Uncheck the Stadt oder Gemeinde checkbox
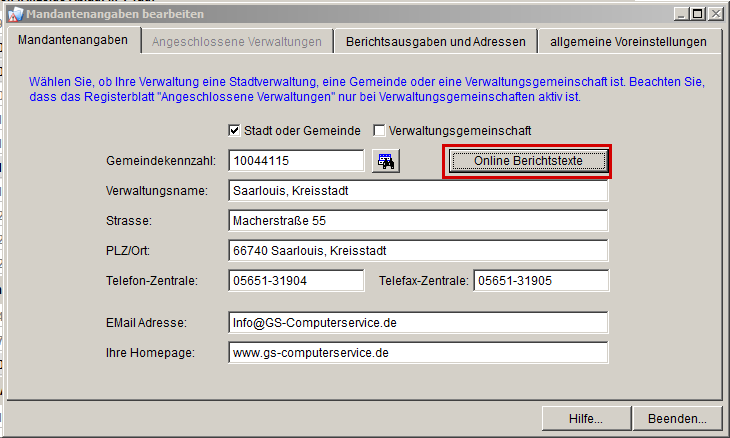This screenshot has width=730, height=438. coord(235,131)
